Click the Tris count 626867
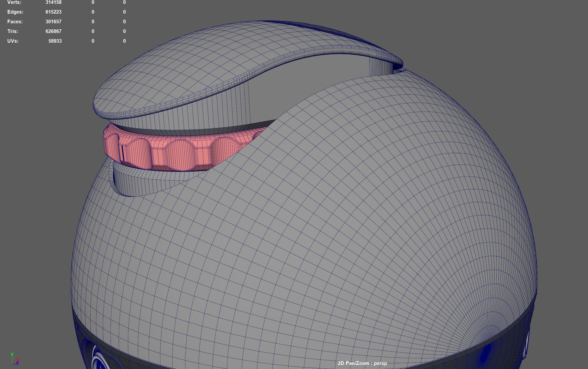 point(53,32)
